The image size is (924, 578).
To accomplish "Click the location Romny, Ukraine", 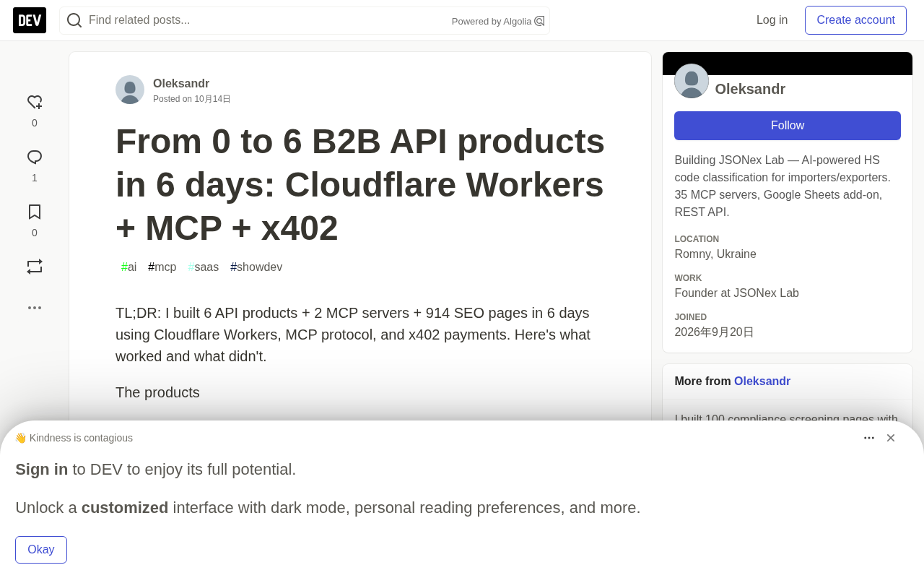I will pos(715,254).
